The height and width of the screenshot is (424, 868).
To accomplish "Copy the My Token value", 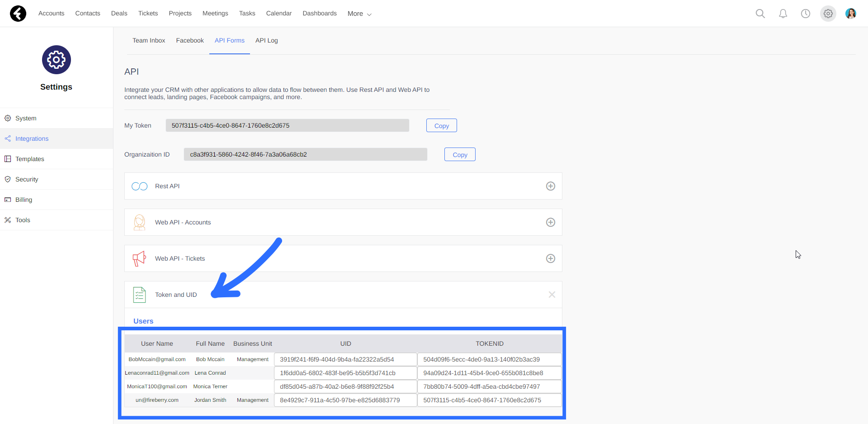I will [441, 125].
